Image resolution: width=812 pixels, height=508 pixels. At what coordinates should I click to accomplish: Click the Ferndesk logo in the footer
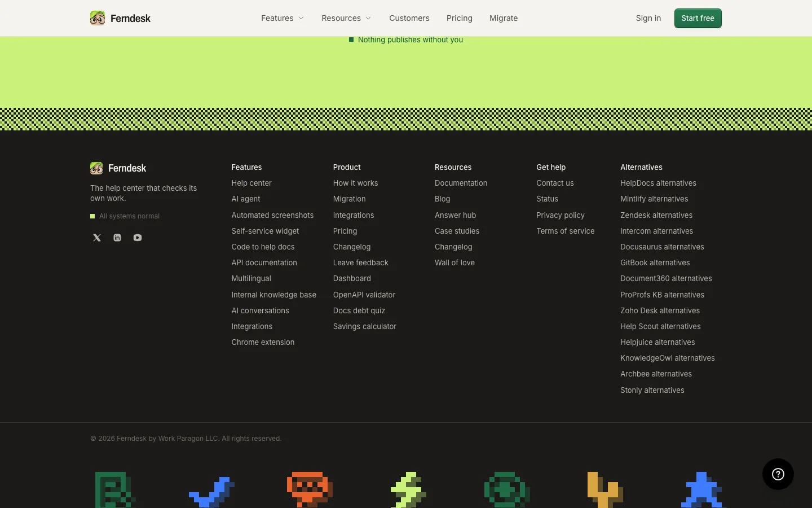coord(118,168)
